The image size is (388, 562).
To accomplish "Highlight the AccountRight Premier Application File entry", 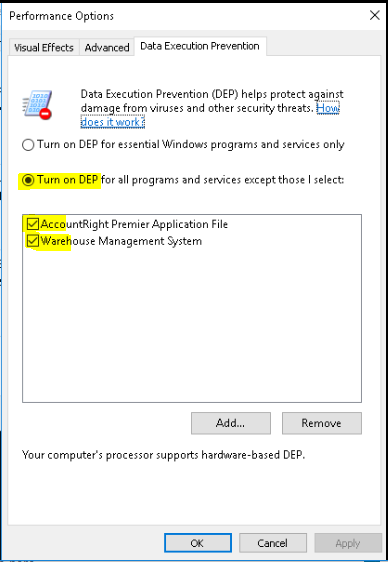I will pyautogui.click(x=134, y=224).
